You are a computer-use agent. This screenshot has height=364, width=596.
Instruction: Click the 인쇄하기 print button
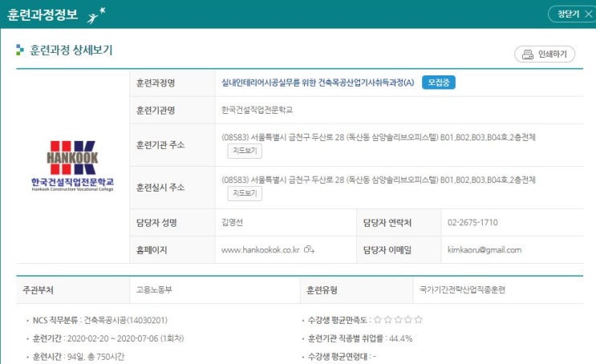[545, 55]
